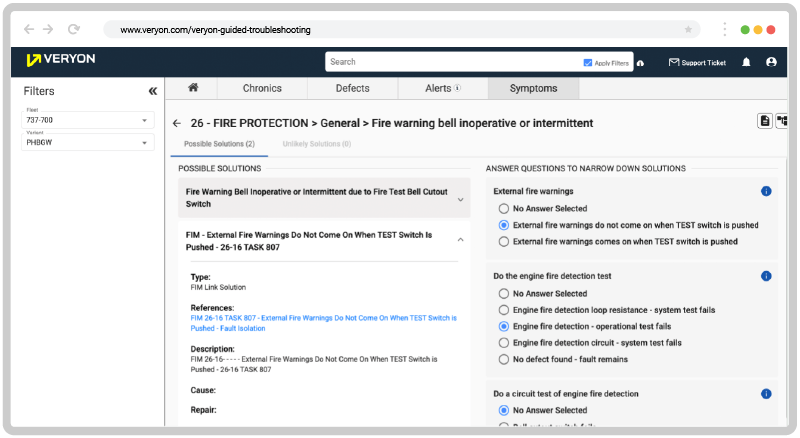Switch to the Defects tab

tap(352, 88)
